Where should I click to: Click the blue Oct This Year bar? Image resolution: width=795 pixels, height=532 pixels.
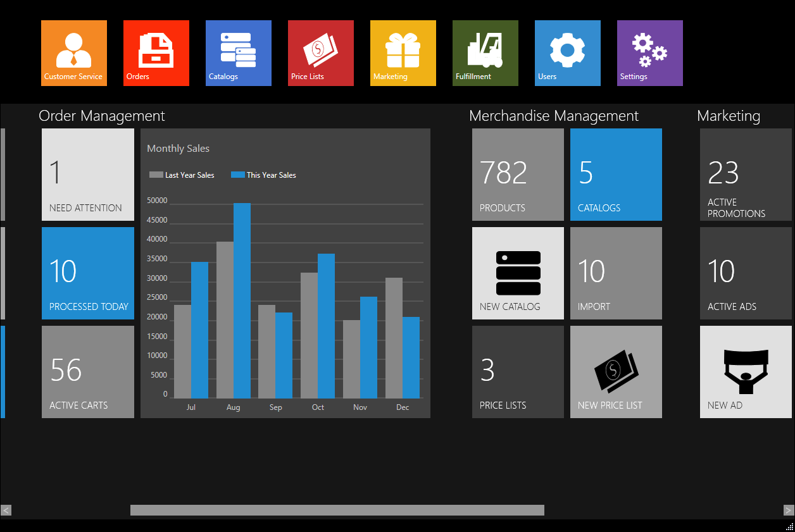tap(326, 326)
